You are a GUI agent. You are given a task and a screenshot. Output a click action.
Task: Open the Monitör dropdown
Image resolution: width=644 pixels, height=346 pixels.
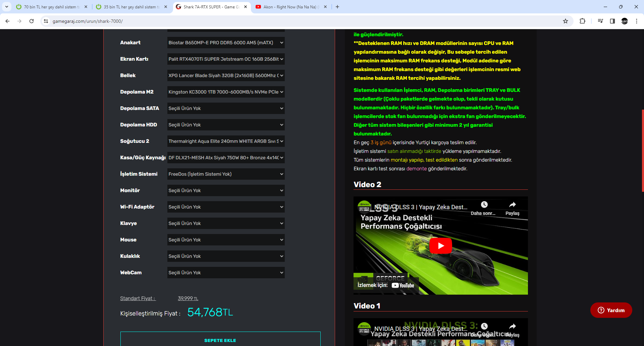coord(226,190)
